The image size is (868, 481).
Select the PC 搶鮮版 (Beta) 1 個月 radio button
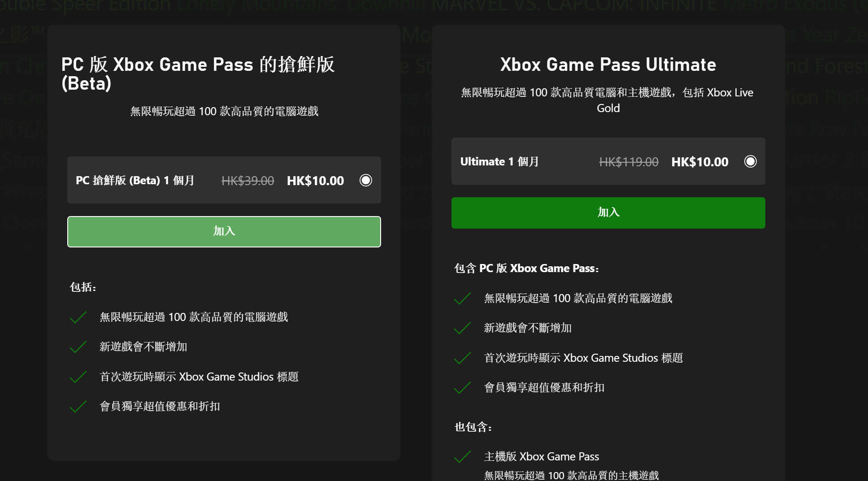(x=365, y=180)
